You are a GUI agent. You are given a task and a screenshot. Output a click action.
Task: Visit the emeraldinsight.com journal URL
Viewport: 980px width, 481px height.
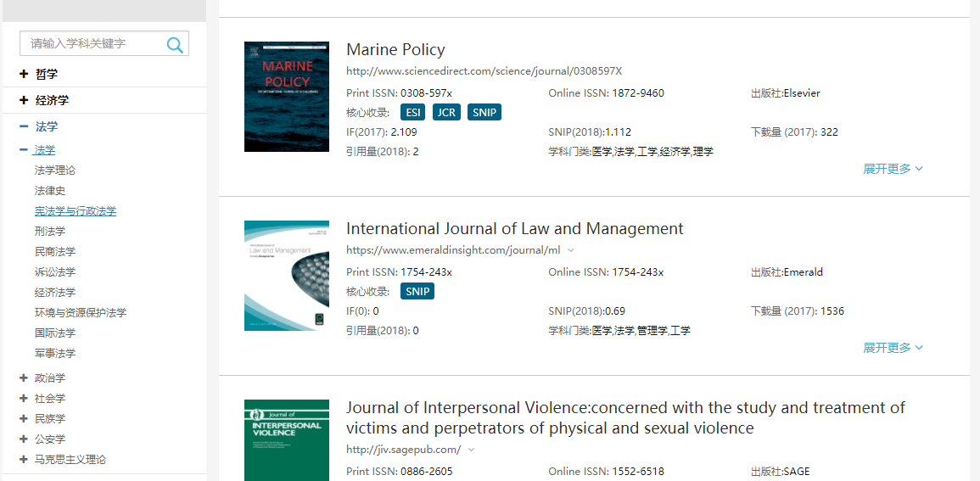pyautogui.click(x=453, y=250)
